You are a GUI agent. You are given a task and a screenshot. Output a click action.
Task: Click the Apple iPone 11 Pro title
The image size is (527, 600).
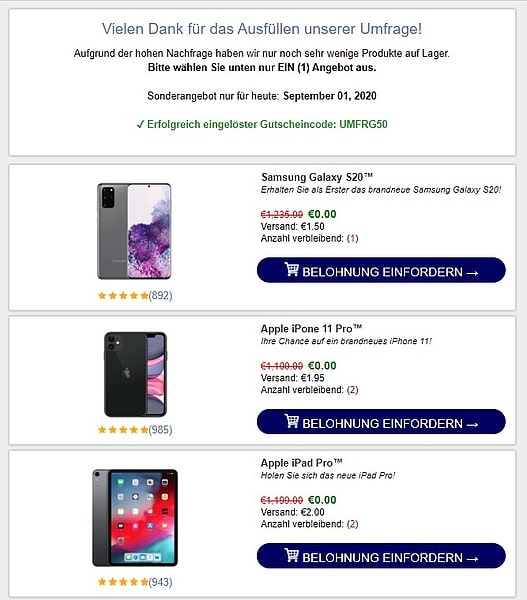point(311,329)
